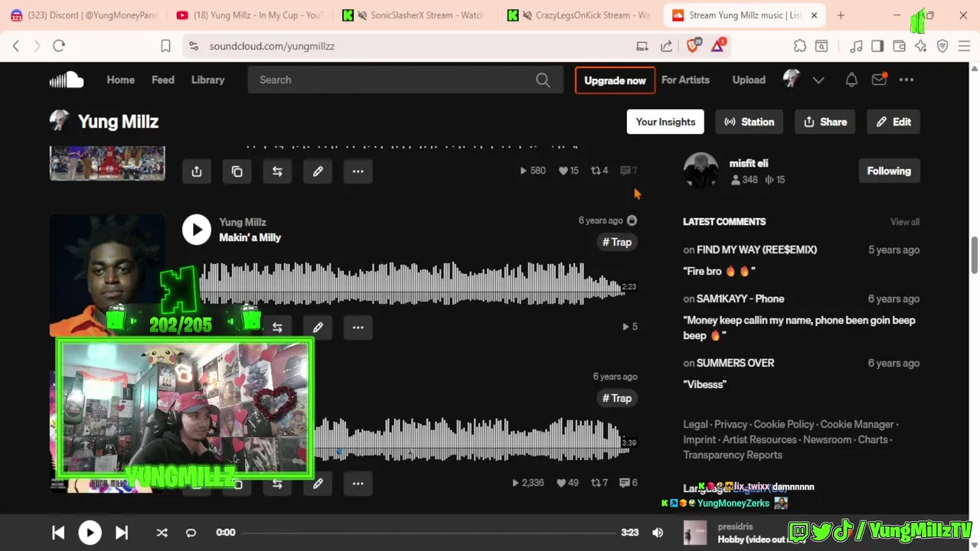Click the share icon on the top track row
Viewport: 980px width, 551px height.
(x=197, y=171)
